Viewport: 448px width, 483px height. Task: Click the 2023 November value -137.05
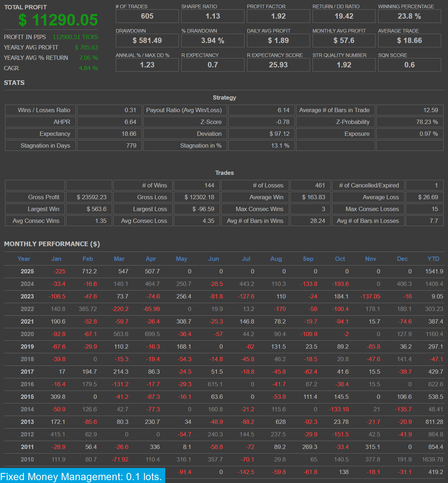pyautogui.click(x=370, y=296)
